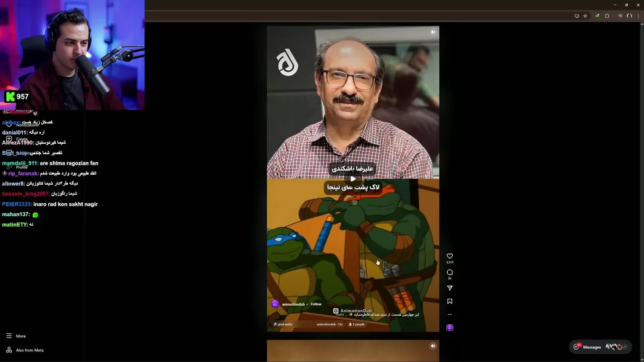
Task: Share the reel with the paper plane icon
Action: (450, 288)
